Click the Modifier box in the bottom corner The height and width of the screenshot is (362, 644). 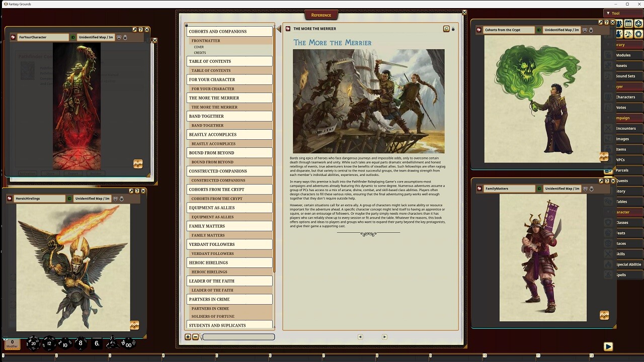[11, 344]
